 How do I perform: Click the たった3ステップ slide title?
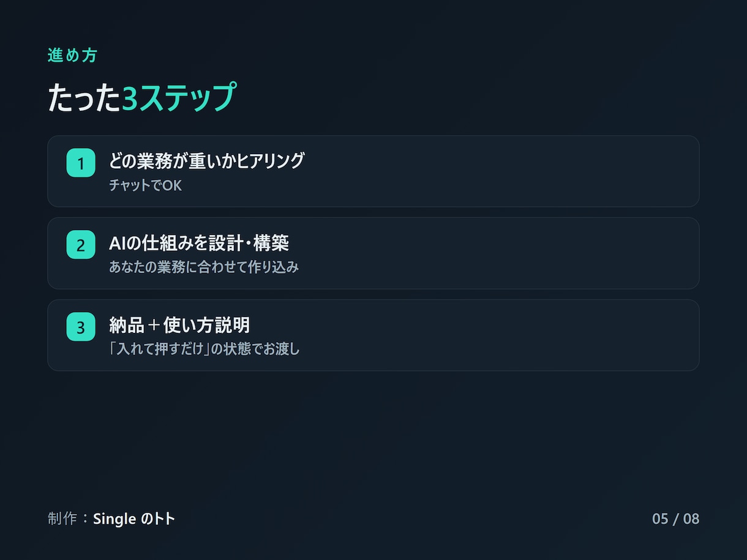[141, 97]
